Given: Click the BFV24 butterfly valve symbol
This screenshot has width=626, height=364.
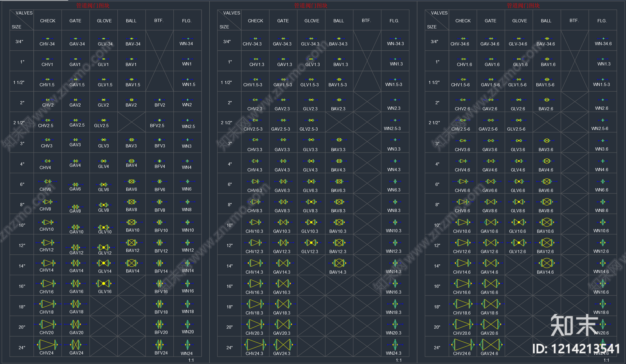Looking at the screenshot, I should tap(160, 344).
